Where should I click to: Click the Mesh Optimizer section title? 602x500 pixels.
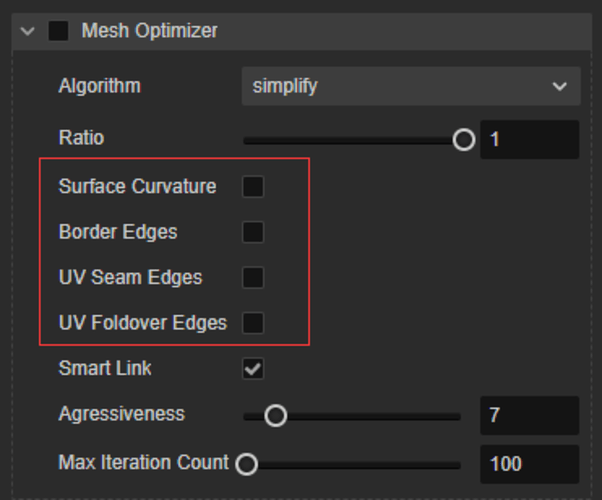(x=149, y=31)
